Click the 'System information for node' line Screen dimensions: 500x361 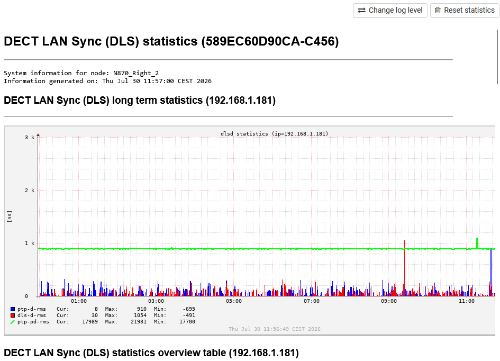[81, 73]
